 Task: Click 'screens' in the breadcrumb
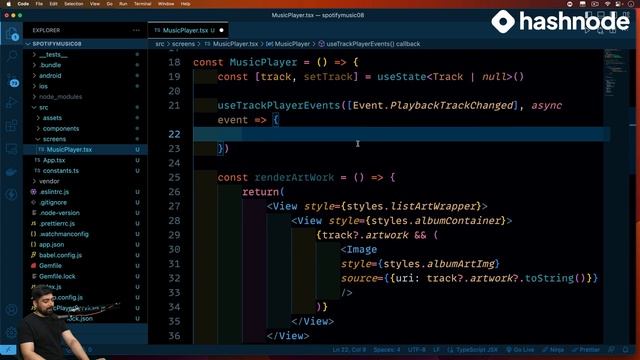(x=183, y=44)
